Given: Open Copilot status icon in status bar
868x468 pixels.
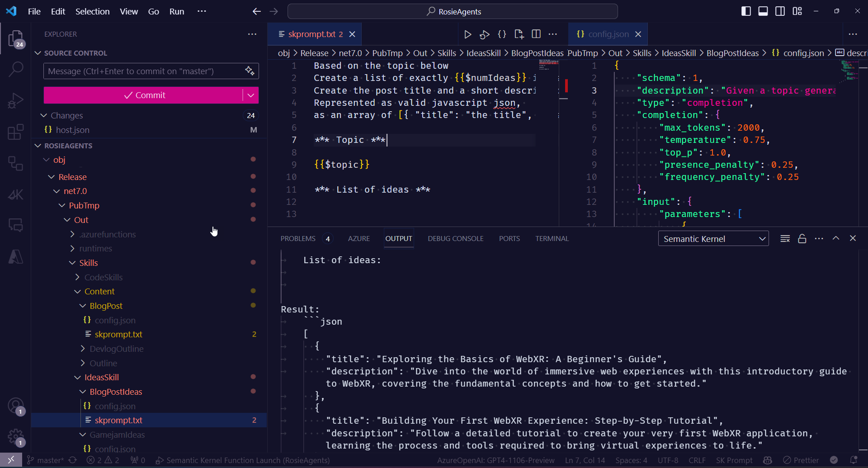Looking at the screenshot, I should [768, 460].
